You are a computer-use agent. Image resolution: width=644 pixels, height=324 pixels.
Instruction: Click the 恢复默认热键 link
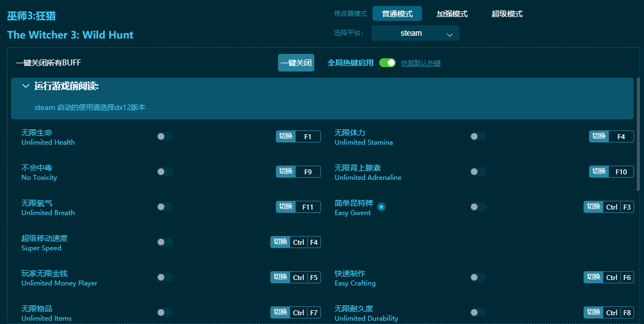tap(420, 63)
